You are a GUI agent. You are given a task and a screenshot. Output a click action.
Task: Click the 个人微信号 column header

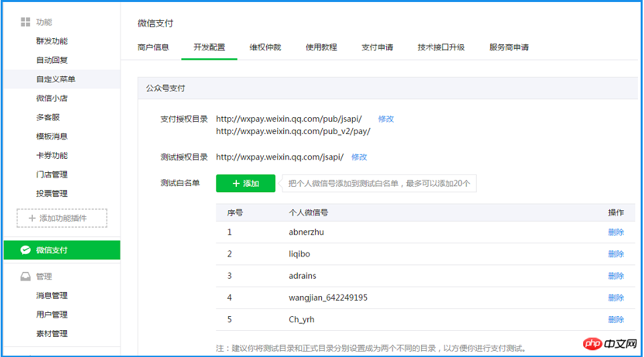(x=309, y=212)
